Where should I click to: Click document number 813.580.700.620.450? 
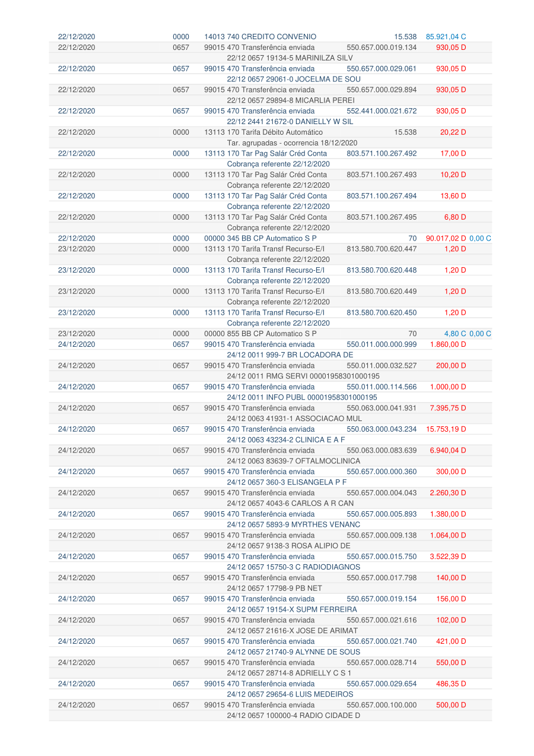click(382, 313)
